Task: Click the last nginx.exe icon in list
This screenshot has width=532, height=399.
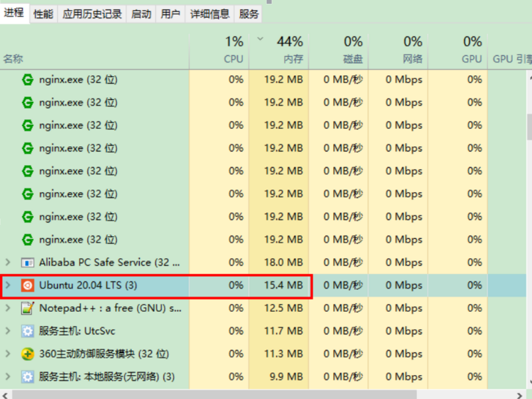Action: pyautogui.click(x=27, y=239)
